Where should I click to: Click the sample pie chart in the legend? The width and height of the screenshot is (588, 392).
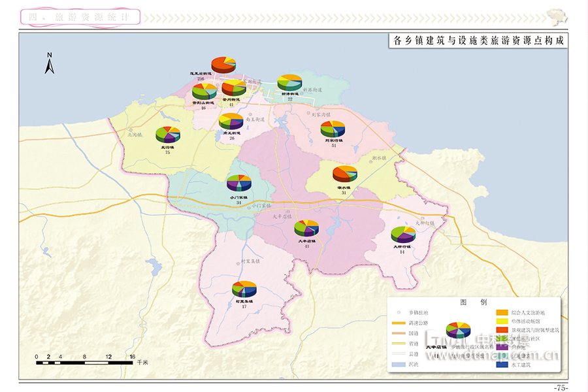458,329
